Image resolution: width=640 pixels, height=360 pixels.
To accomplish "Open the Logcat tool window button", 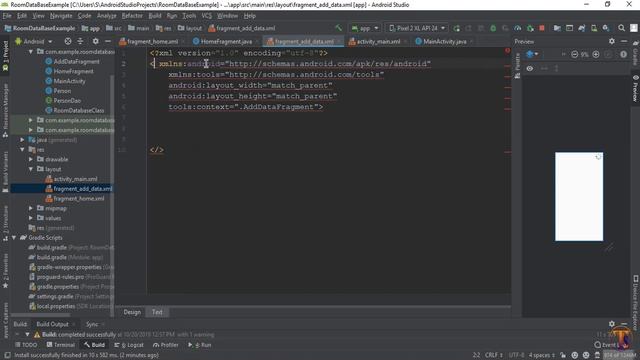I will point(129,345).
